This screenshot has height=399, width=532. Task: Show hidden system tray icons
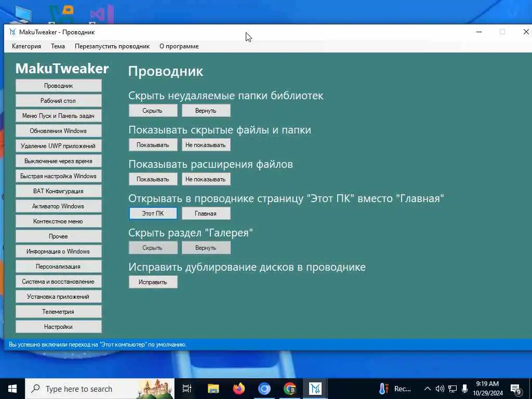pos(428,389)
